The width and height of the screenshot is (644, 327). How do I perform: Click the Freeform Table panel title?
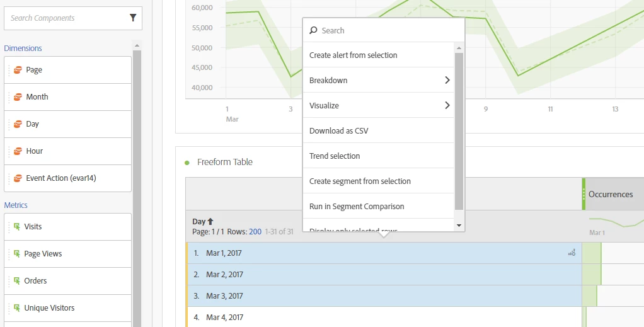click(225, 162)
